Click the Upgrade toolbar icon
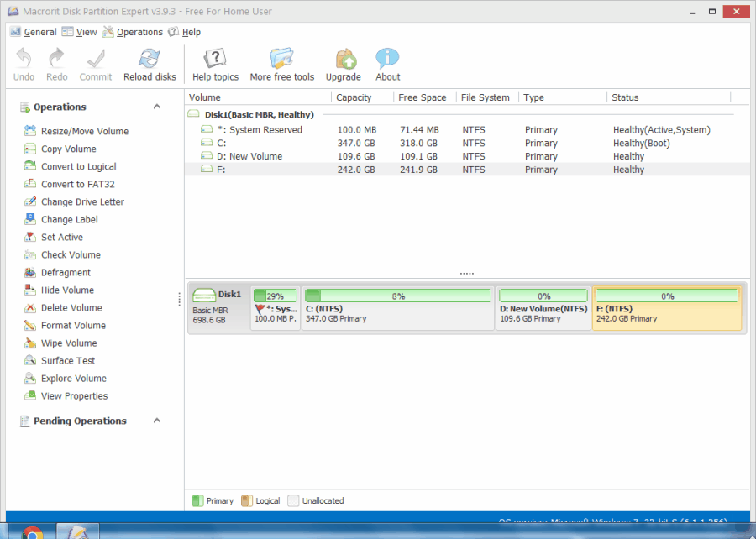756x539 pixels. [345, 58]
